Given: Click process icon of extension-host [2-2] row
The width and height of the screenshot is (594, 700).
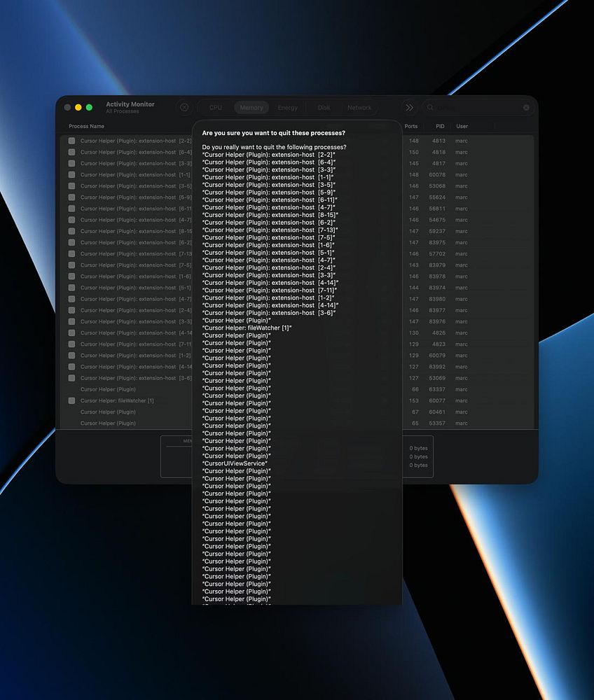Looking at the screenshot, I should coord(71,141).
